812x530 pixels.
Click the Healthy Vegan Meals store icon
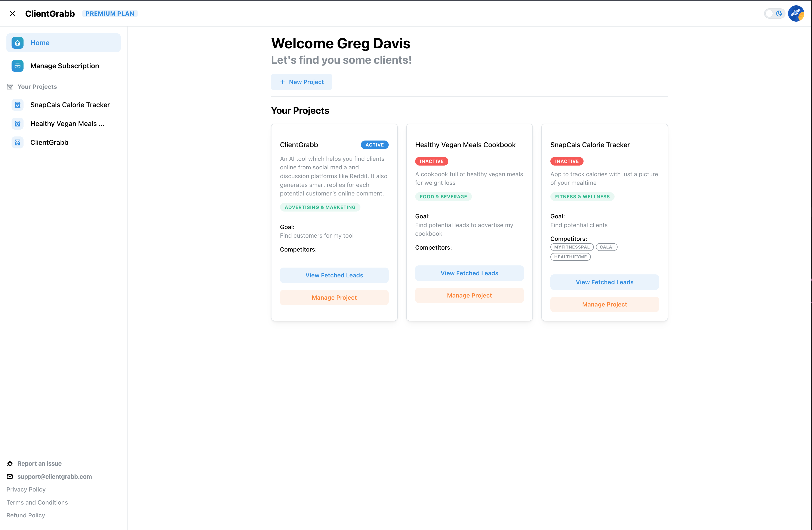point(17,123)
